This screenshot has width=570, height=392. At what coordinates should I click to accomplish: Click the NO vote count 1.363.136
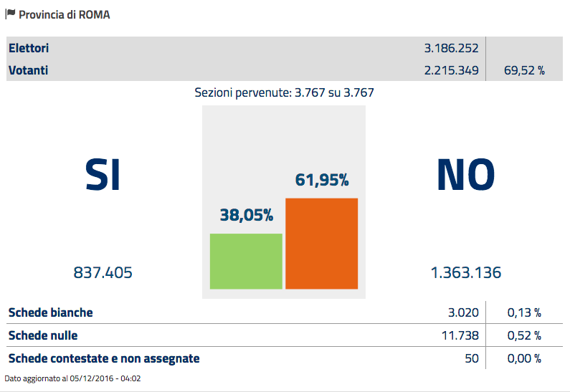466,272
